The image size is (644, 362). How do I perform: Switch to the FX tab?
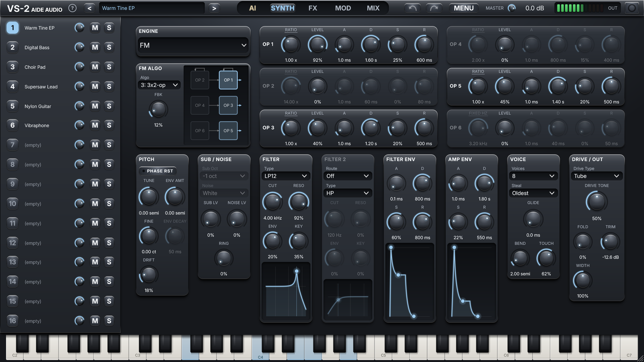(x=313, y=8)
